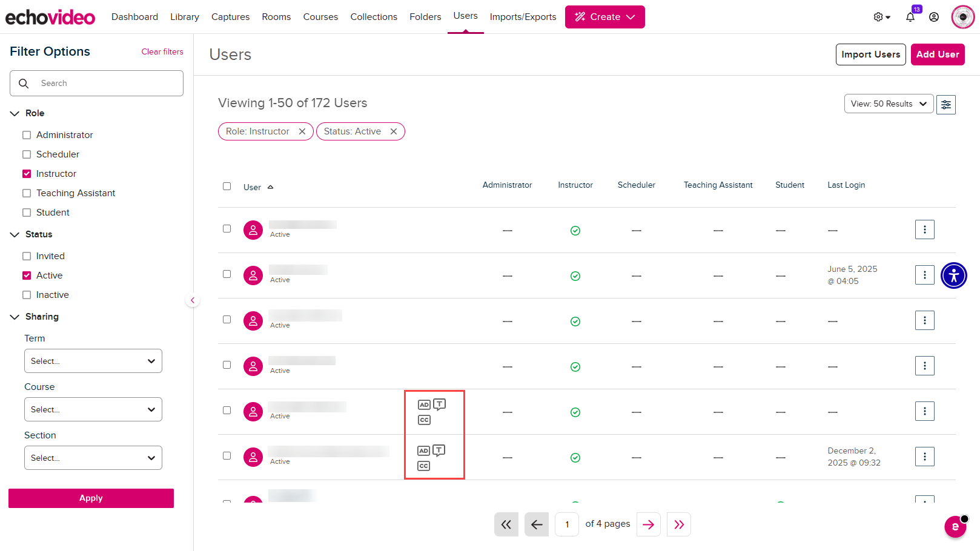Click the EchoVideo logo
The image size is (980, 551).
click(50, 16)
